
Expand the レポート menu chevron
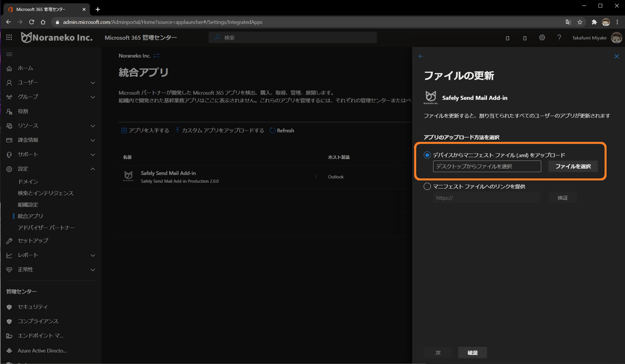coord(93,255)
